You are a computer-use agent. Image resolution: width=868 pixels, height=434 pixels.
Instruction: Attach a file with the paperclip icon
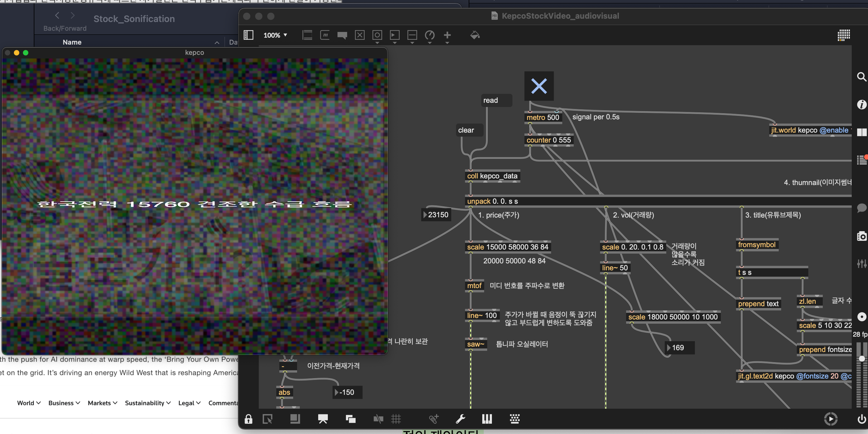tap(434, 419)
